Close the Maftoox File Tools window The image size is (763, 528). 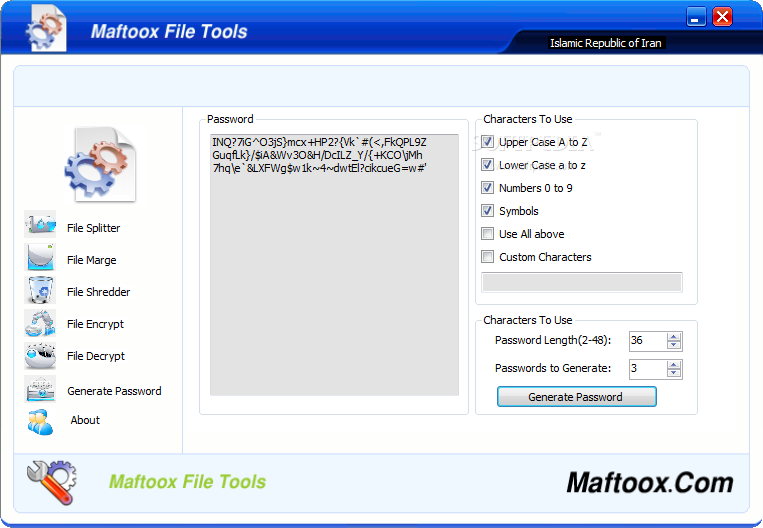coord(723,17)
